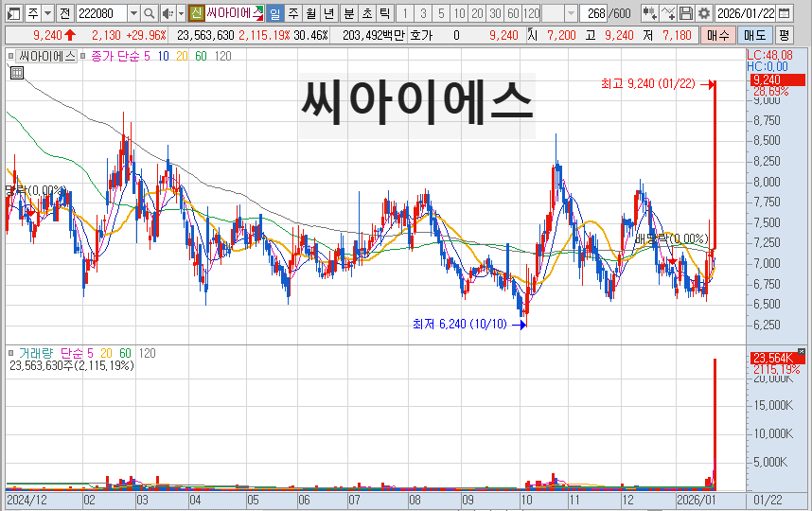Select the 30 interval button
Viewport: 812px width, 511px height.
pos(495,13)
